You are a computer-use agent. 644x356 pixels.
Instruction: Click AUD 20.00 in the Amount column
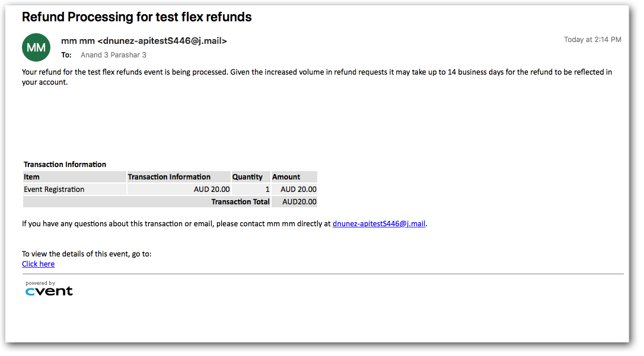(298, 190)
